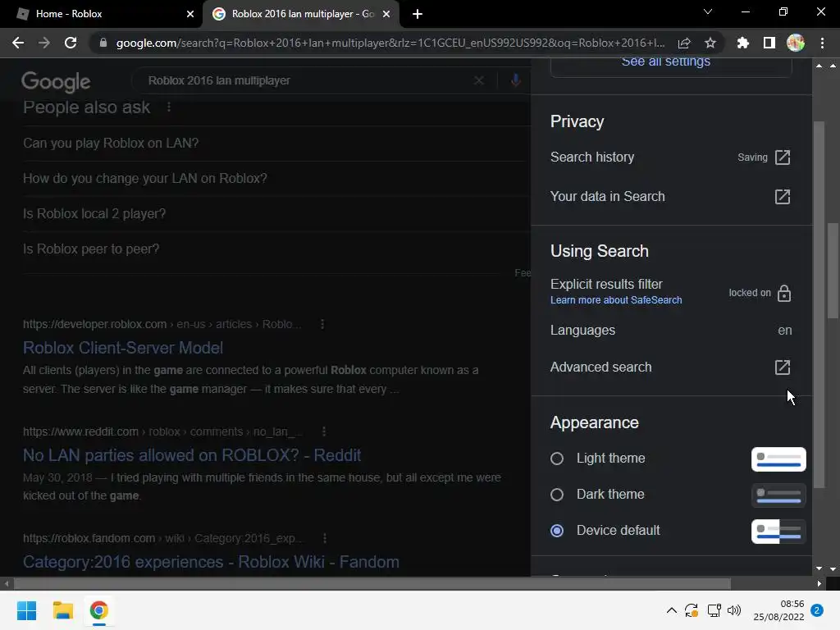Close the Home - Roblox tab

tap(190, 14)
